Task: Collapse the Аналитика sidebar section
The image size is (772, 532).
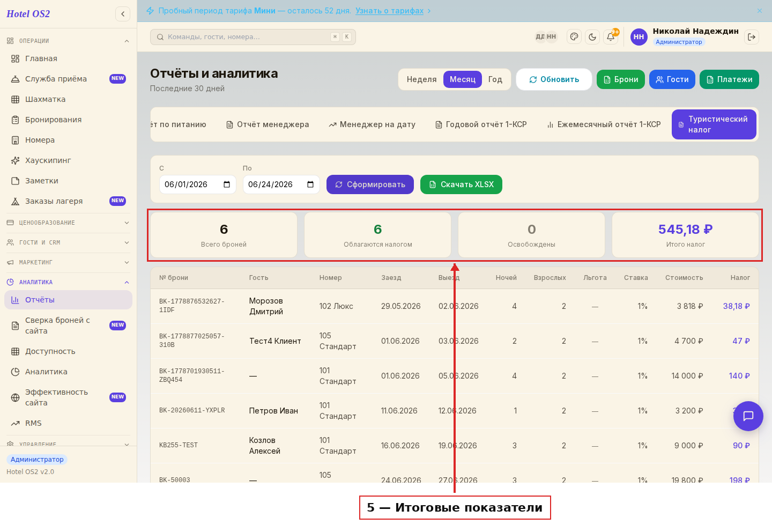Action: (x=68, y=282)
